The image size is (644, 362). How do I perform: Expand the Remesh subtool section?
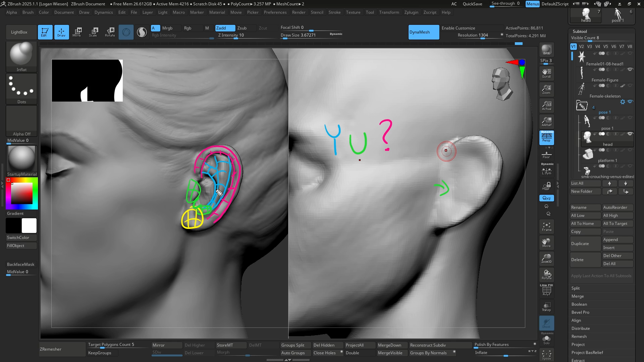(579, 337)
